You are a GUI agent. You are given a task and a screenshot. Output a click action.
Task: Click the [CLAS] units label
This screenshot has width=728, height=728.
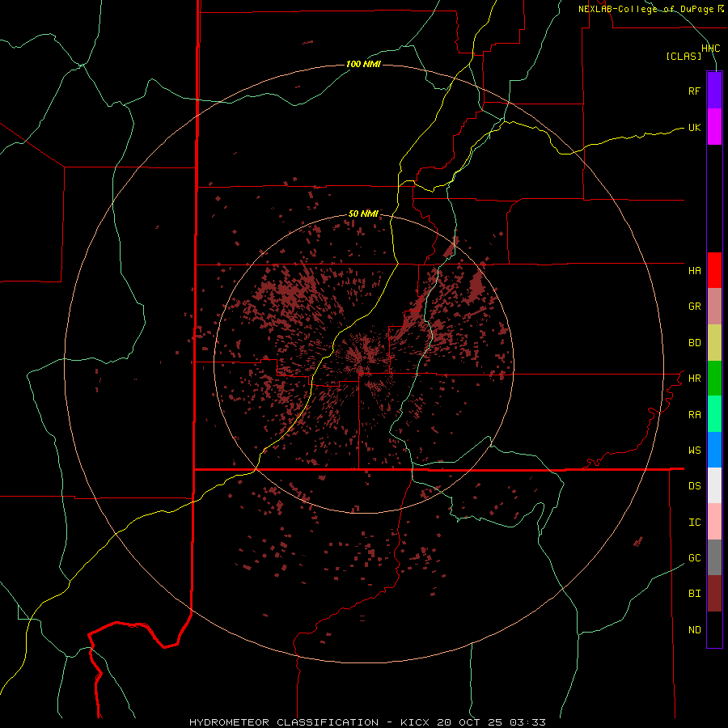(x=684, y=56)
